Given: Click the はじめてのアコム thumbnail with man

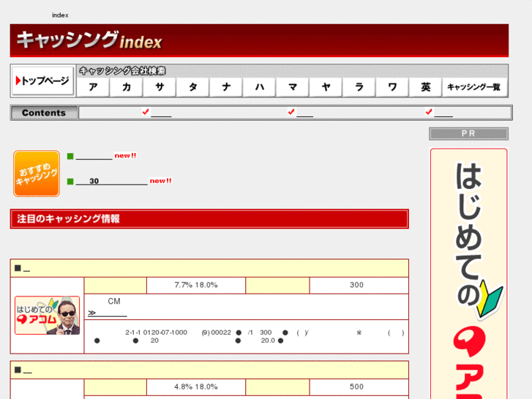Looking at the screenshot, I should (x=47, y=315).
